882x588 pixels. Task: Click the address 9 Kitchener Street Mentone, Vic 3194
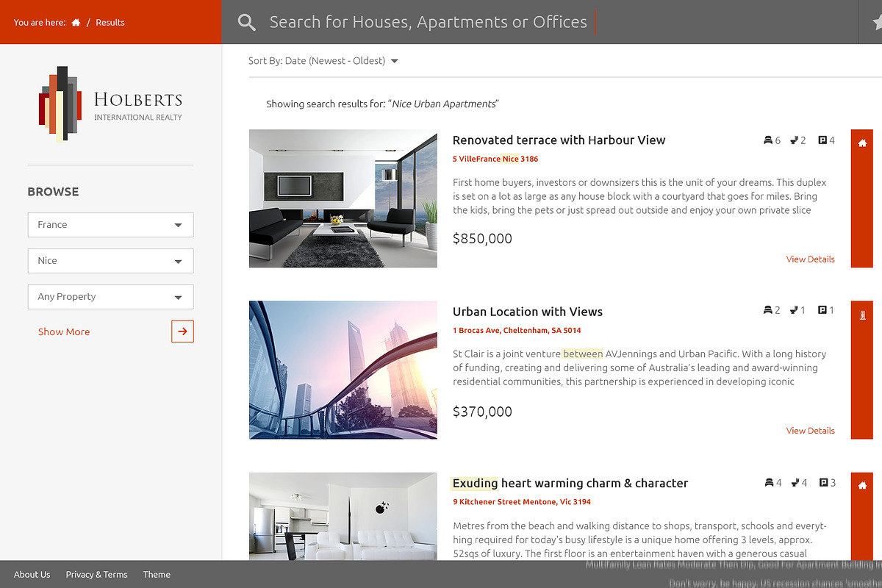coord(522,502)
